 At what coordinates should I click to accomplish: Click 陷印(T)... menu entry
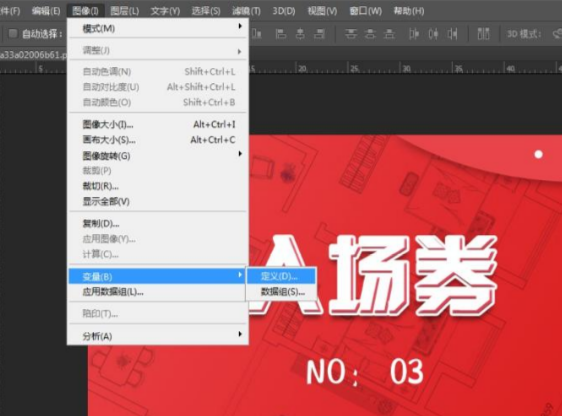tap(158, 314)
